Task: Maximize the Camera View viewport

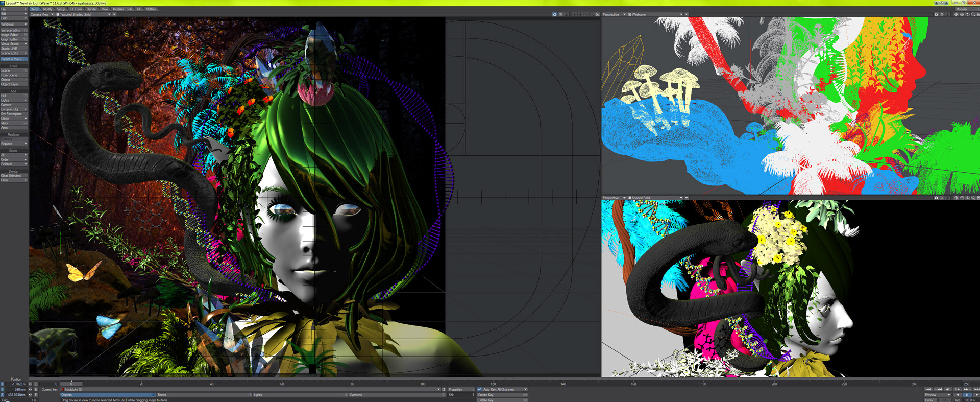Action: pyautogui.click(x=598, y=14)
